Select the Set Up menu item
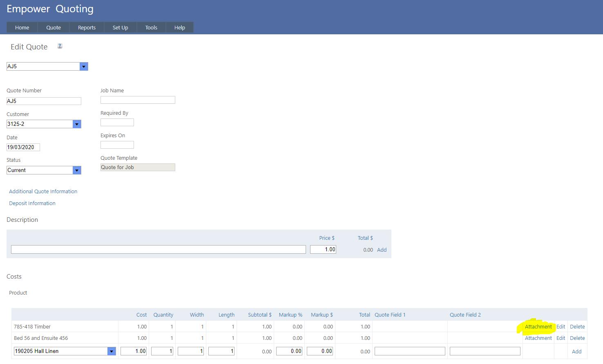 [120, 27]
